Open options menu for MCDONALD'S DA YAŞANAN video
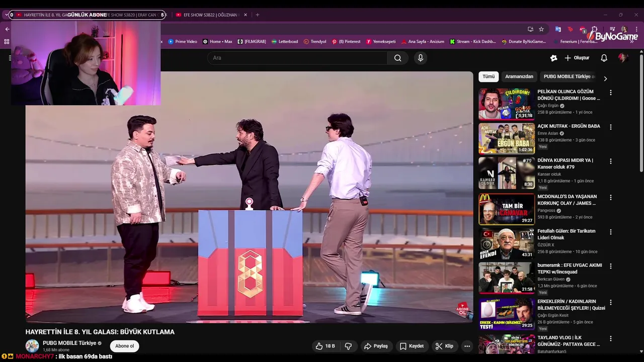644x362 pixels. (x=611, y=198)
